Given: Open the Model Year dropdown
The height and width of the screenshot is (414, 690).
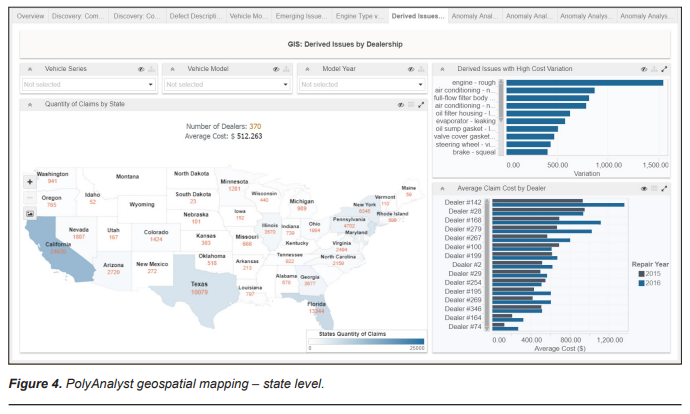Looking at the screenshot, I should click(362, 84).
